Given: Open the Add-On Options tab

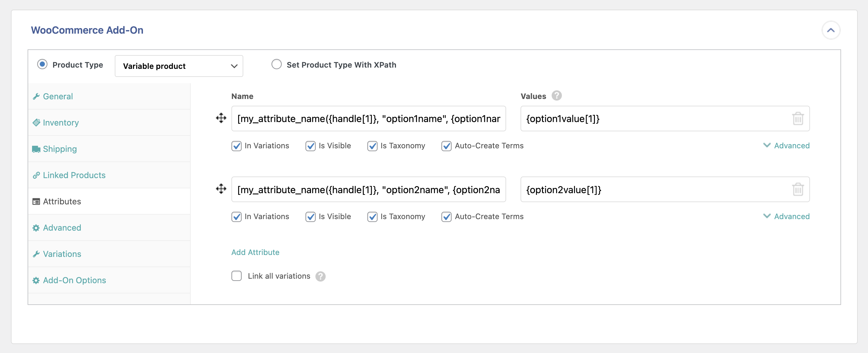Looking at the screenshot, I should tap(74, 280).
